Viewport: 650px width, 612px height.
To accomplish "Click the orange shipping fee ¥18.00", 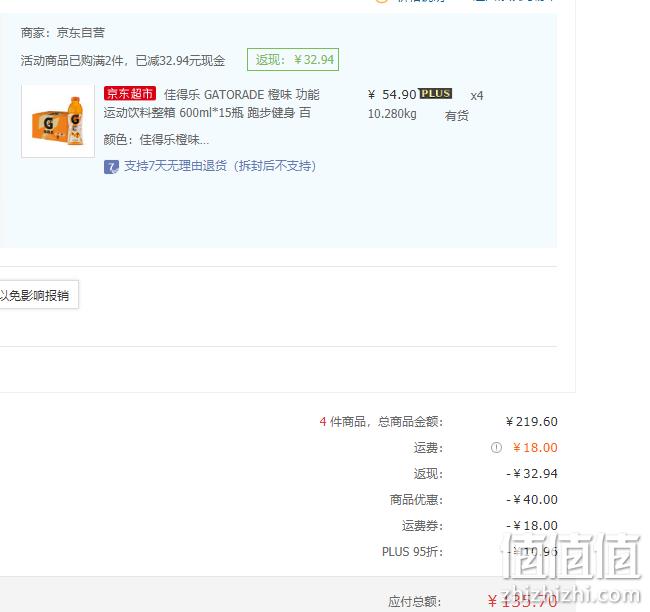I will tap(535, 448).
